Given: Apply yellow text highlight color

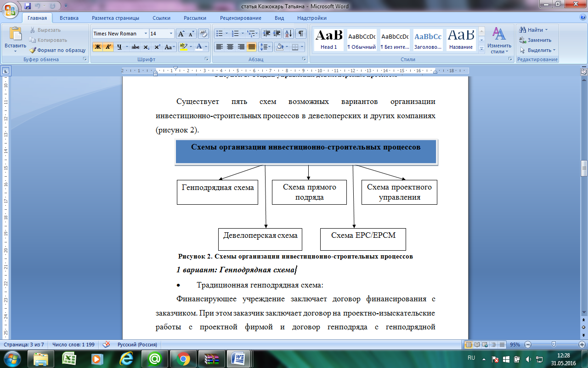Looking at the screenshot, I should [x=183, y=47].
